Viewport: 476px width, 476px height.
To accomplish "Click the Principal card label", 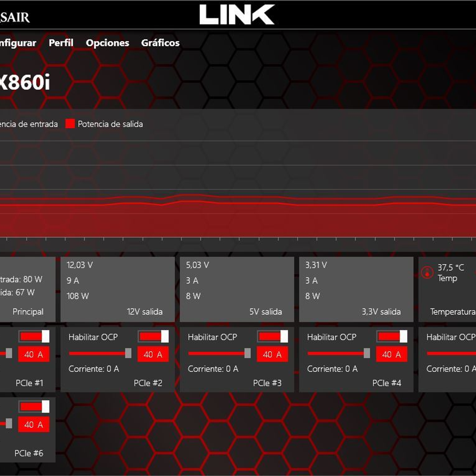I will point(28,312).
